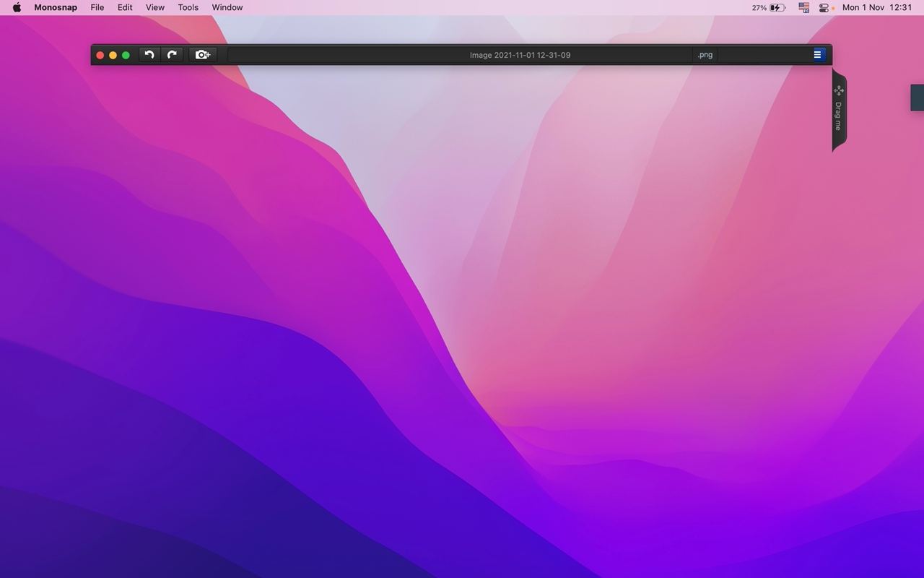This screenshot has width=924, height=578.
Task: Open the Edit menu
Action: (x=125, y=7)
